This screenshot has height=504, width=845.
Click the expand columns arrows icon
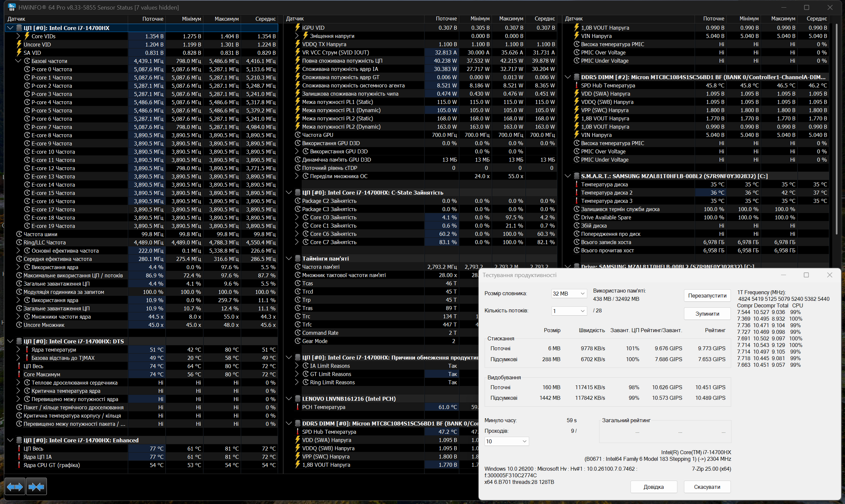15,487
